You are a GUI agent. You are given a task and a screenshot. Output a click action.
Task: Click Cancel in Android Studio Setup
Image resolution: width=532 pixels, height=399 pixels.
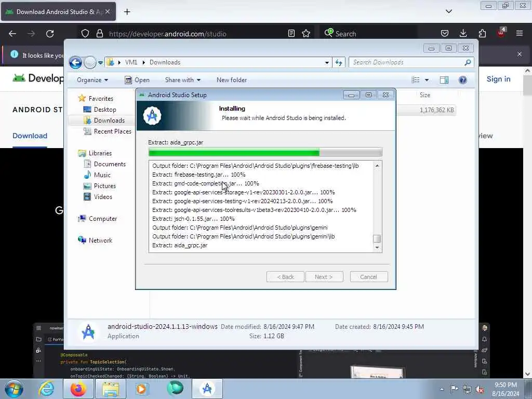(x=368, y=277)
